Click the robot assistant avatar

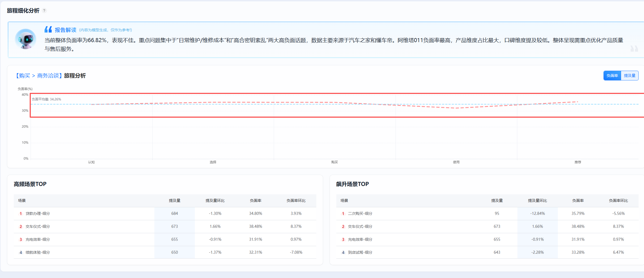tap(26, 39)
